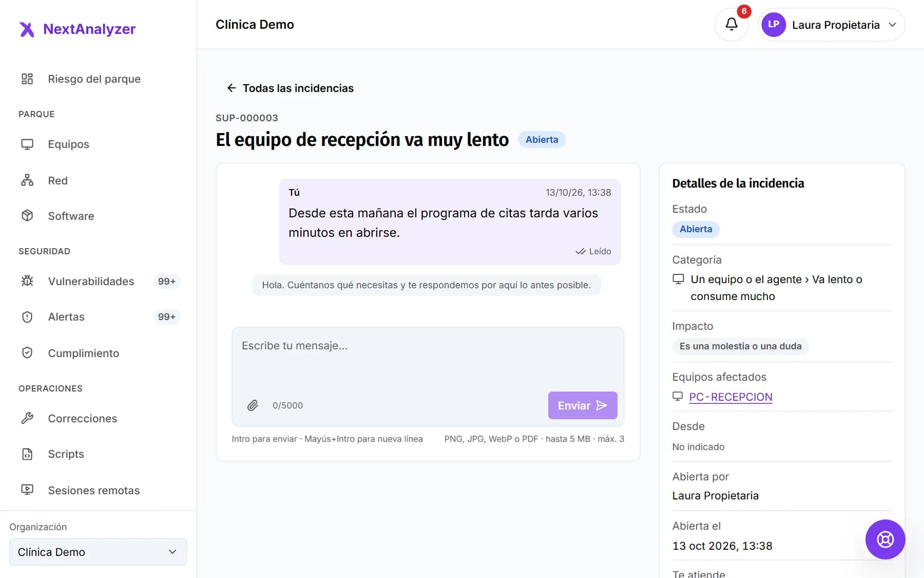The image size is (924, 578).
Task: Click the 13 oct 2026, 13:38 opened date
Action: 722,546
